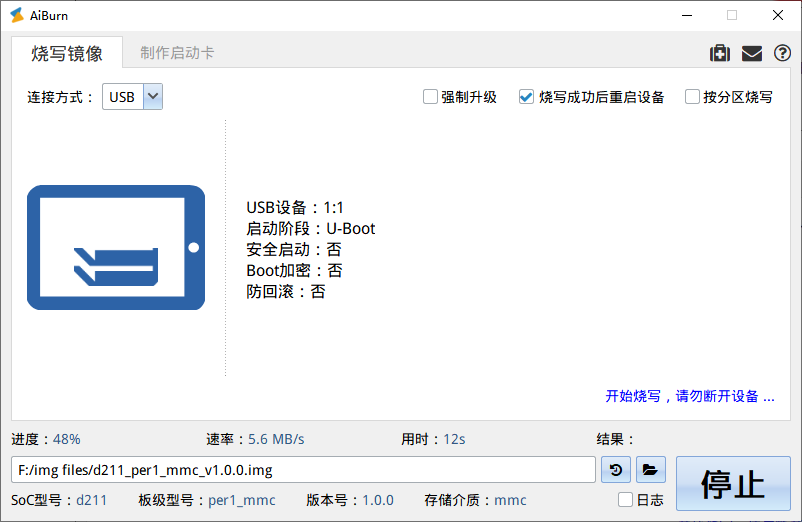Click the recent image history clock icon
This screenshot has width=802, height=522.
(613, 469)
